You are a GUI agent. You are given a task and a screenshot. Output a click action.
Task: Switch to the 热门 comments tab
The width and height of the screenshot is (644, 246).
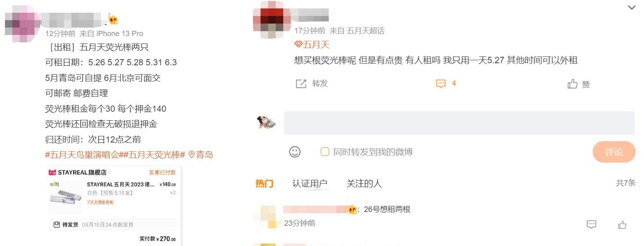pyautogui.click(x=264, y=184)
